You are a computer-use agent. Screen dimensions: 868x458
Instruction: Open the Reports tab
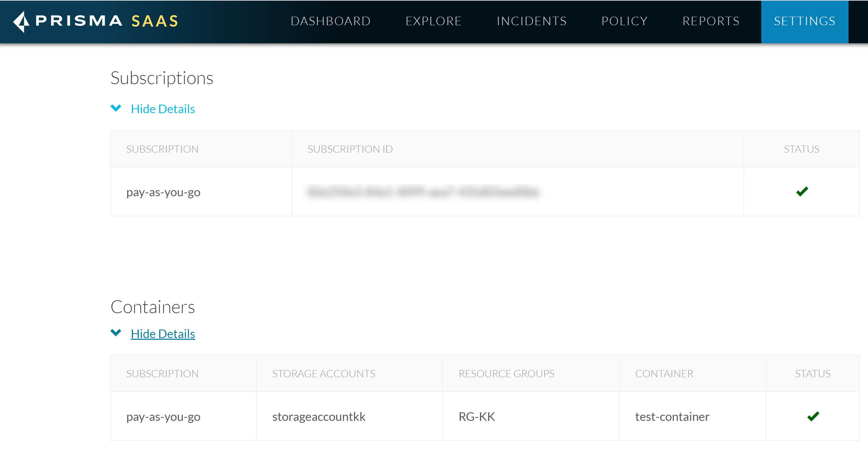point(711,21)
